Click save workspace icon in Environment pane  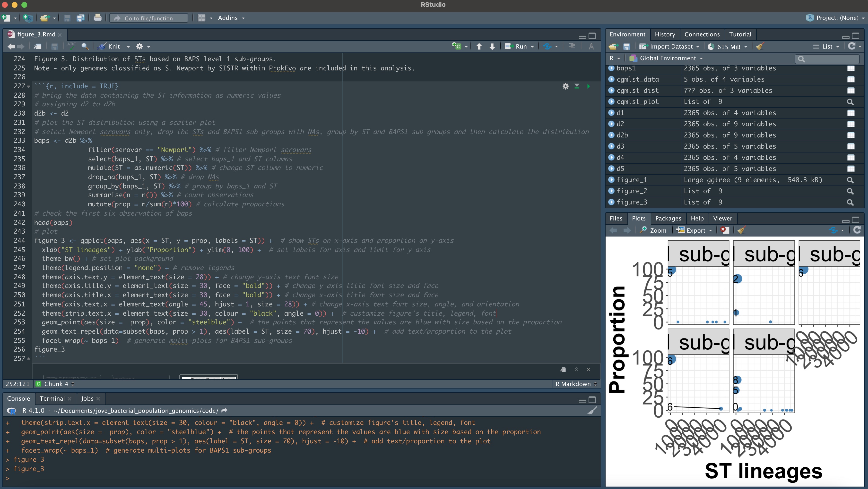click(626, 46)
